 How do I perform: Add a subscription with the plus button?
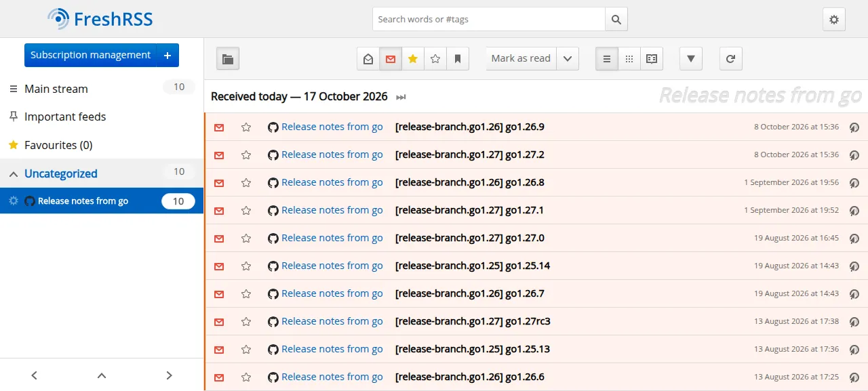click(167, 55)
